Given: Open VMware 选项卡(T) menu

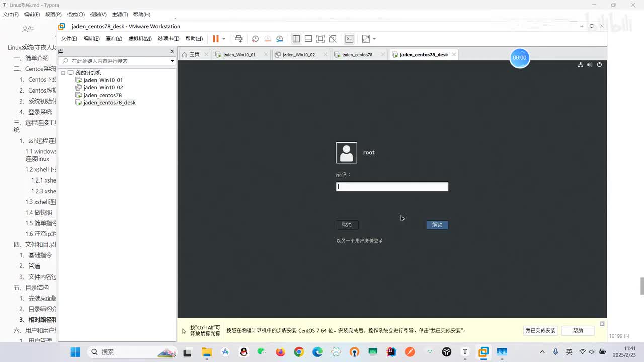Looking at the screenshot, I should click(169, 39).
